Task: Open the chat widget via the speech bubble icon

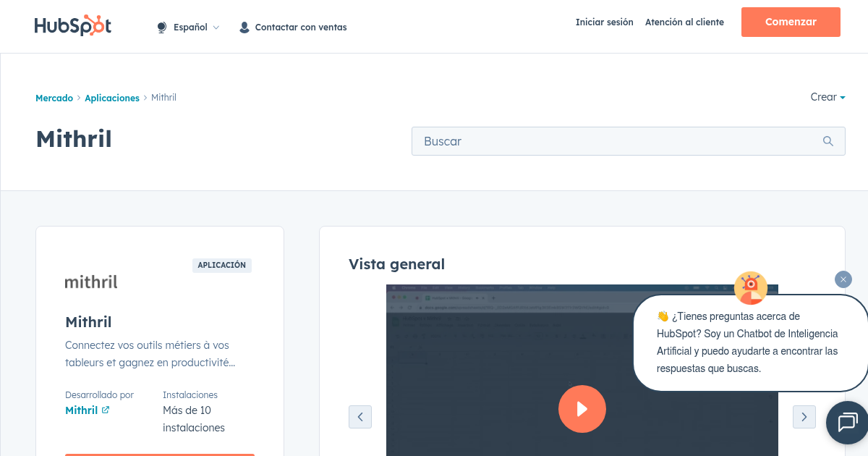Action: [847, 423]
